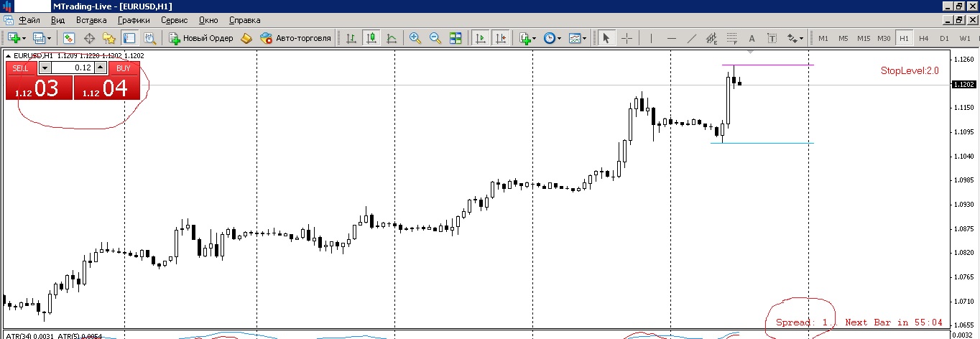
Task: Open the Вид menu
Action: point(59,21)
